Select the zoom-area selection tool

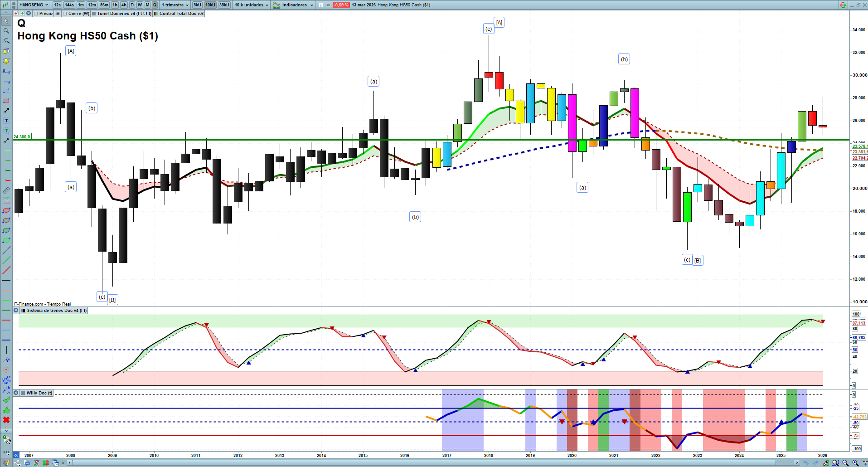click(6, 41)
